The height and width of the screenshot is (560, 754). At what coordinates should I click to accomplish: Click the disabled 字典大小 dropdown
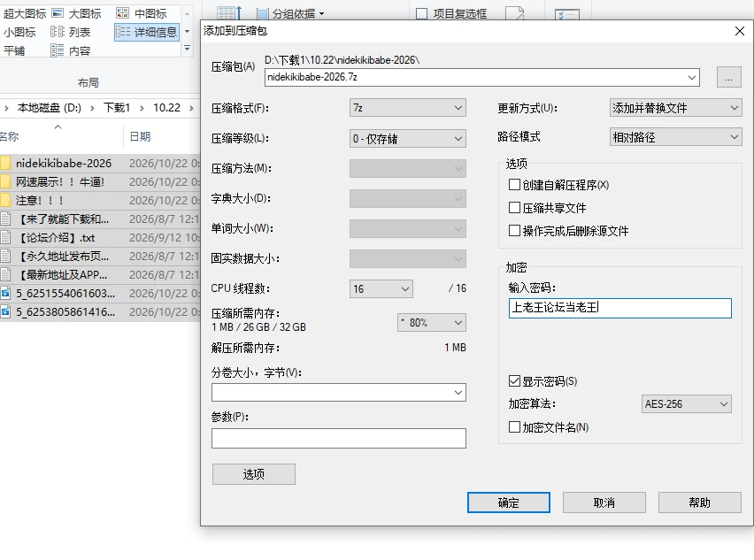coord(408,198)
